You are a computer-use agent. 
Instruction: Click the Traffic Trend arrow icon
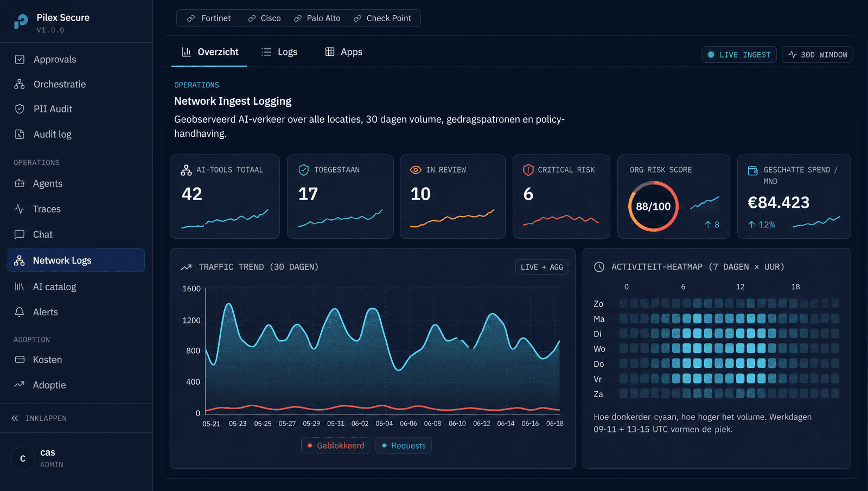(186, 267)
